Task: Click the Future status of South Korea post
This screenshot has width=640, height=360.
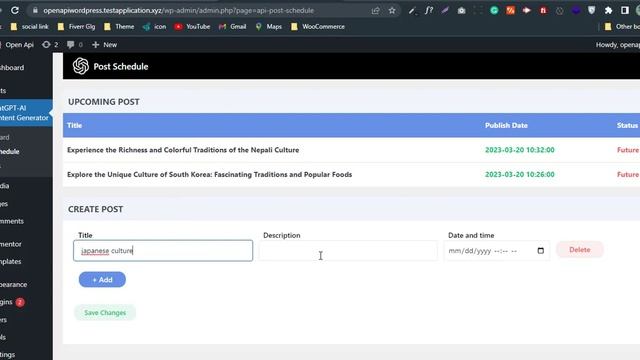Action: tap(628, 174)
